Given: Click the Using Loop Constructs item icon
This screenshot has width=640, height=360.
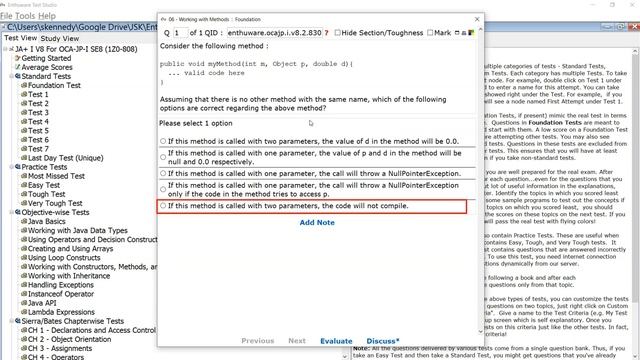Looking at the screenshot, I should (24, 258).
